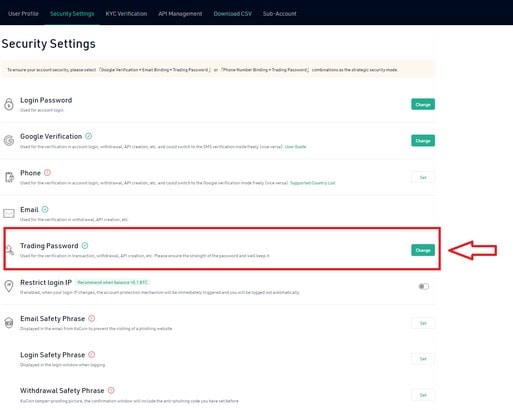Screen dimensions: 513x410
Task: Go to the Download CSV tab
Action: 233,14
